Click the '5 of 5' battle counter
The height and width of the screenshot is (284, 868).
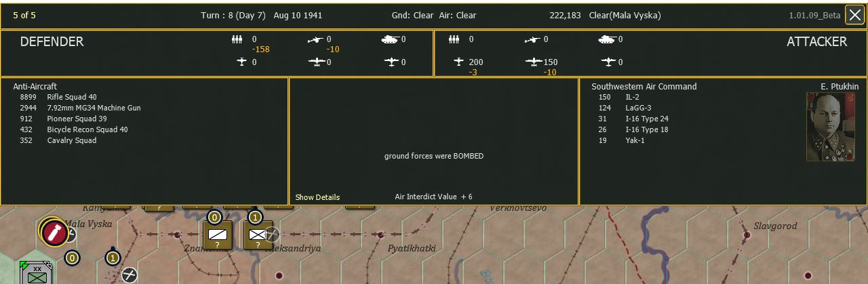[25, 16]
